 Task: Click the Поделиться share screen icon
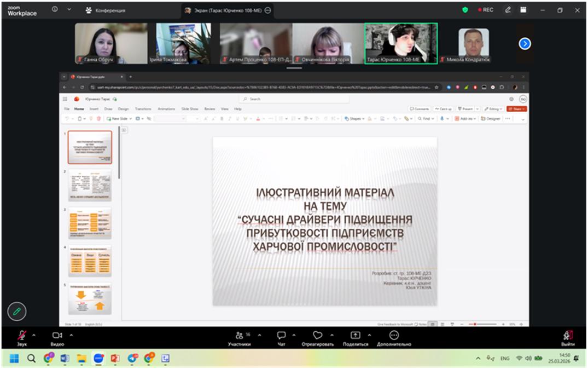(355, 336)
